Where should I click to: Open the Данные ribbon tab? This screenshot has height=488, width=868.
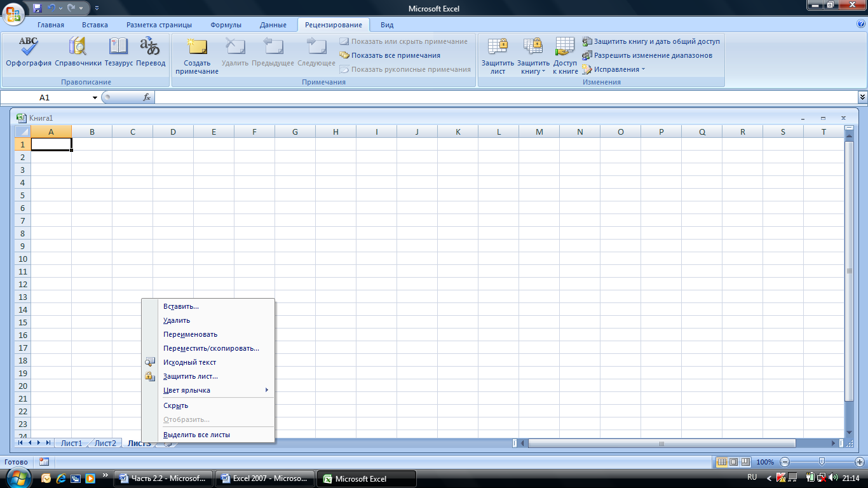tap(273, 25)
